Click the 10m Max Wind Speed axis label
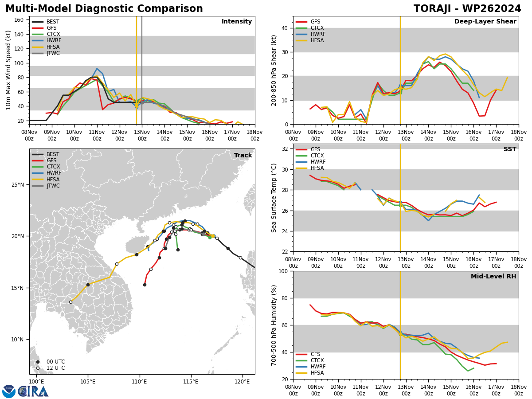 point(8,70)
